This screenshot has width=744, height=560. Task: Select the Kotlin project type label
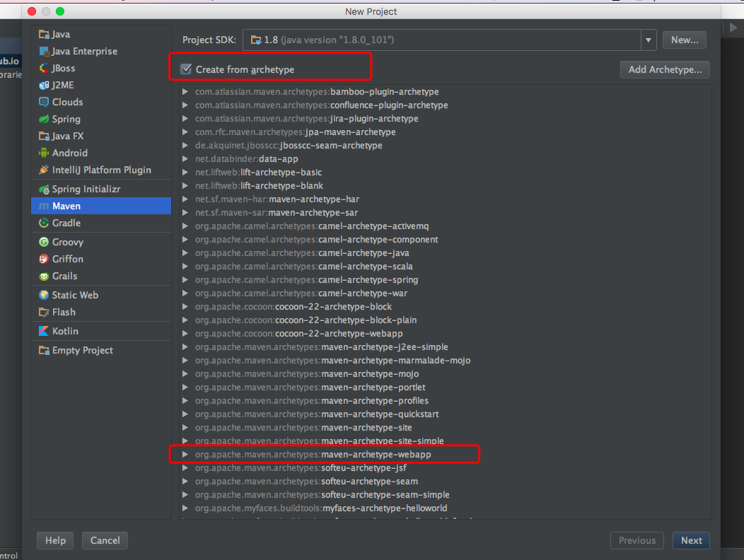[66, 331]
